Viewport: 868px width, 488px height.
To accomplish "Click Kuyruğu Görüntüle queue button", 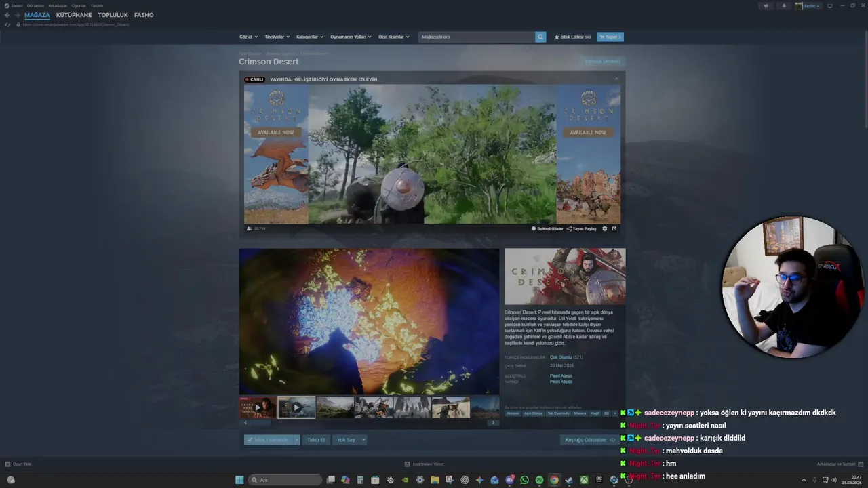I will click(x=590, y=440).
